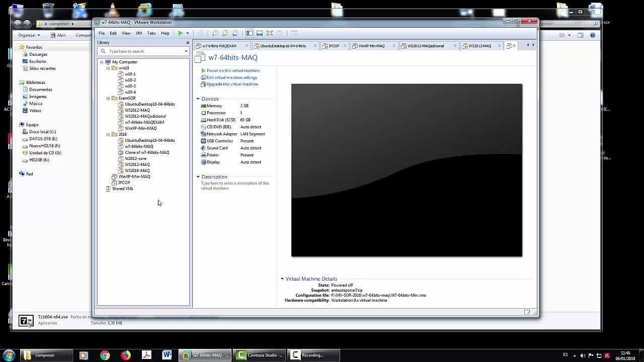The height and width of the screenshot is (362, 644).
Task: Close the Library panel
Action: point(188,43)
